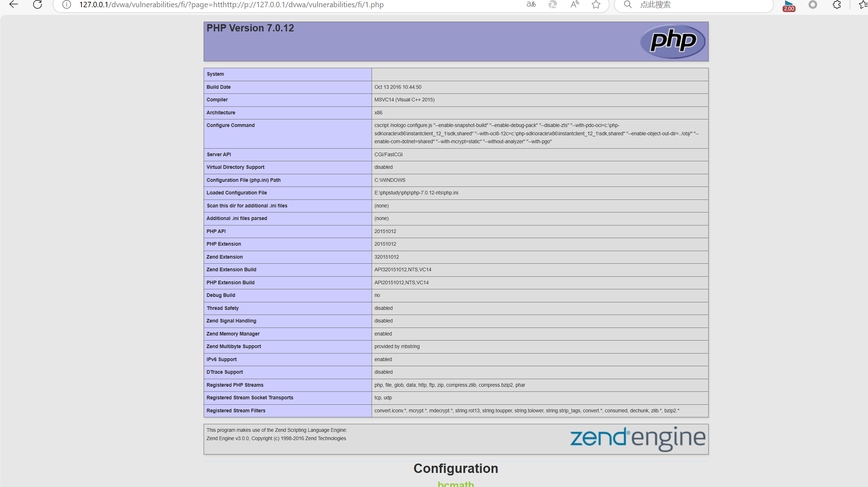Click the translate page icon
The image size is (868, 487).
point(531,5)
